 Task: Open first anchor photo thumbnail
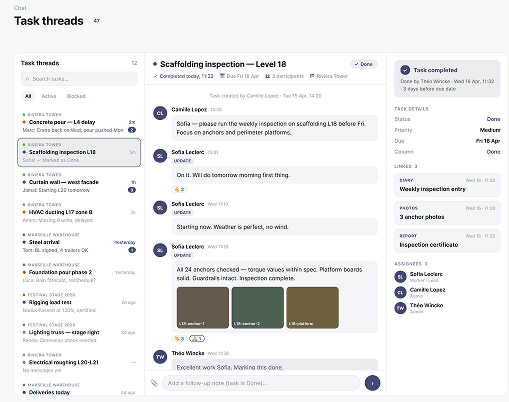click(203, 308)
